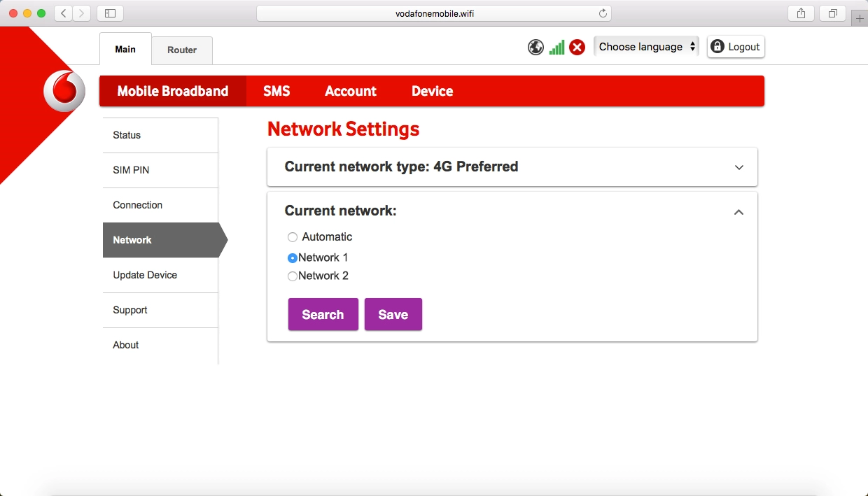This screenshot has width=868, height=496.
Task: Choose the Network 2 radio option
Action: coord(293,276)
